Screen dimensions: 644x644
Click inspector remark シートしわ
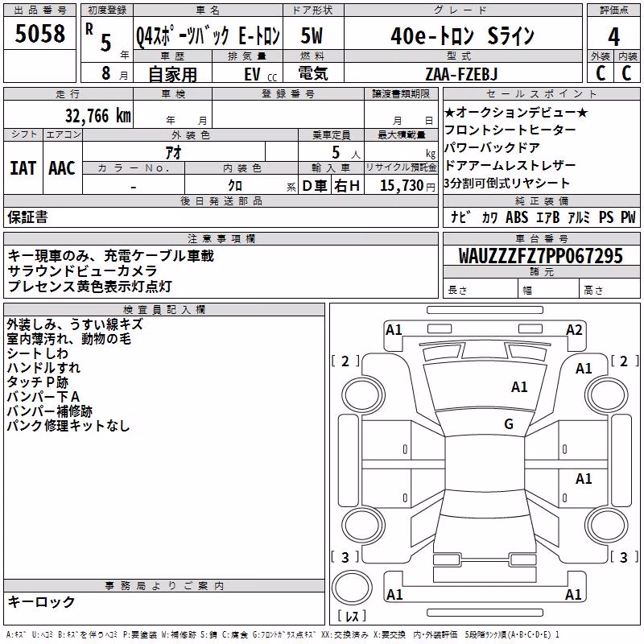point(37,353)
